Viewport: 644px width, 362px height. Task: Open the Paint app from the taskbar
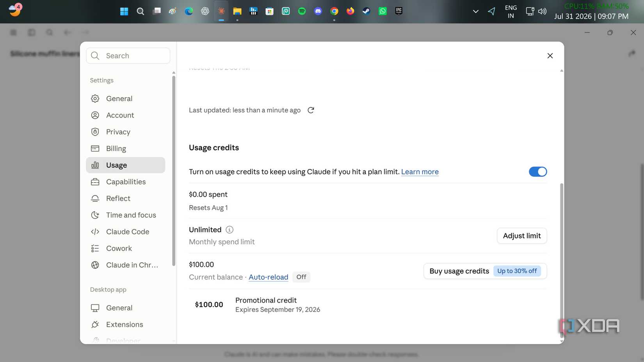(173, 11)
